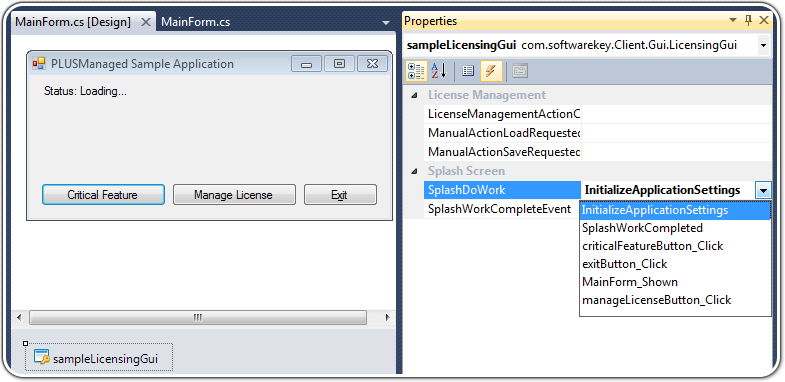This screenshot has width=785, height=382.
Task: Click the Status: Loading... label
Action: (86, 92)
